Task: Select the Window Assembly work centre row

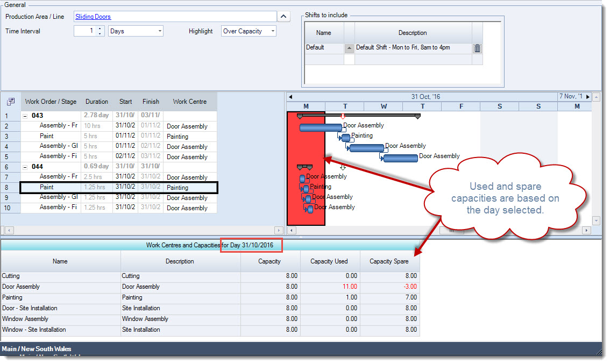Action: [x=210, y=319]
